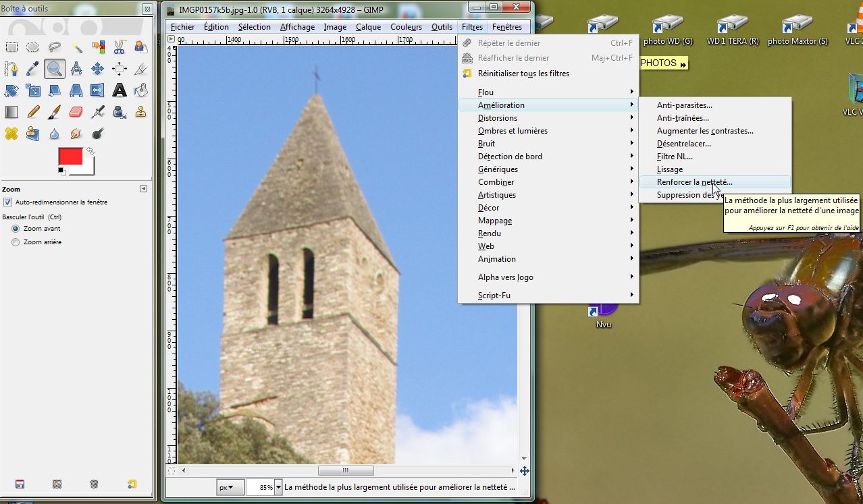Expand the Artistiques filter submenu
863x504 pixels.
pos(548,195)
